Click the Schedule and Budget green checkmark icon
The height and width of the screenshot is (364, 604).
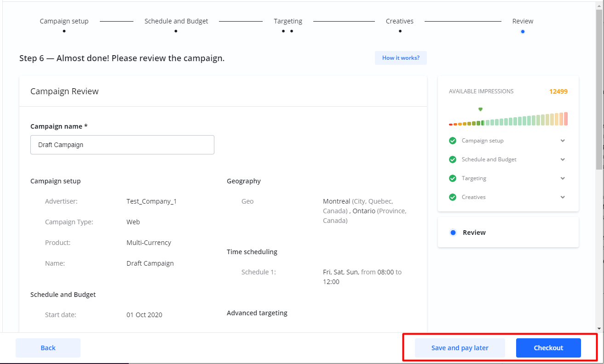453,159
